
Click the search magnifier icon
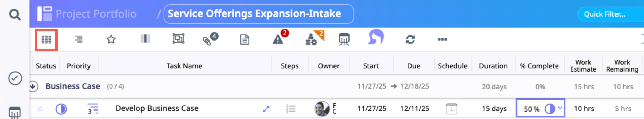click(x=15, y=15)
